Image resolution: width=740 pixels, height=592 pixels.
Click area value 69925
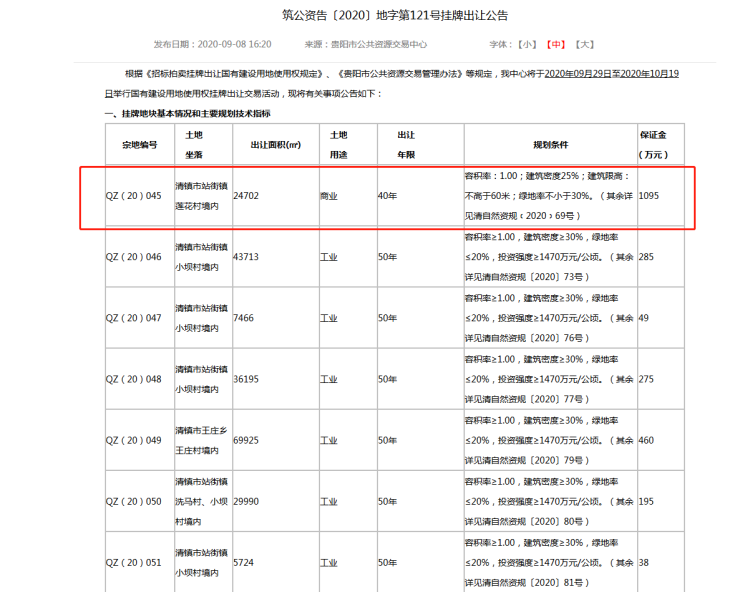(246, 440)
